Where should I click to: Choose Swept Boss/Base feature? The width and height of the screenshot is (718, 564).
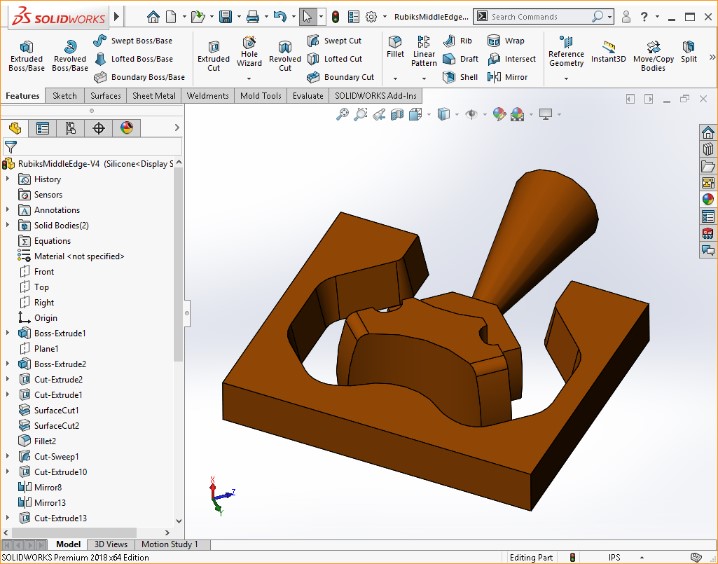click(132, 41)
